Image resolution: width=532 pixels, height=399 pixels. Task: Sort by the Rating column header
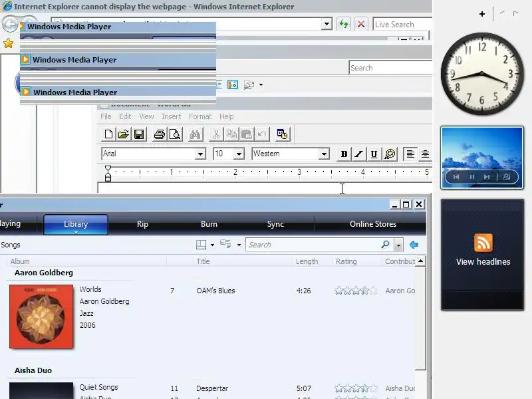click(x=357, y=261)
